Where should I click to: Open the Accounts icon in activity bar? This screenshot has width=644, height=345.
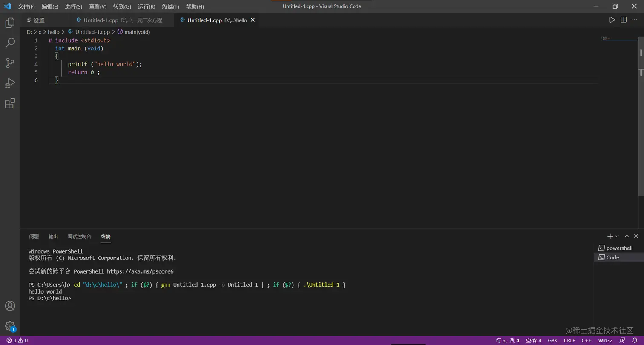[10, 306]
